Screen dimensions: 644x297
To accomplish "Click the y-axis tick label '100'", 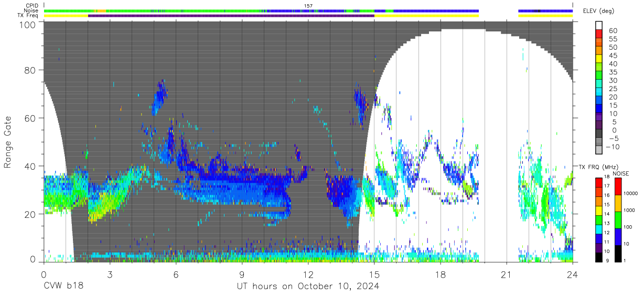I will point(27,24).
